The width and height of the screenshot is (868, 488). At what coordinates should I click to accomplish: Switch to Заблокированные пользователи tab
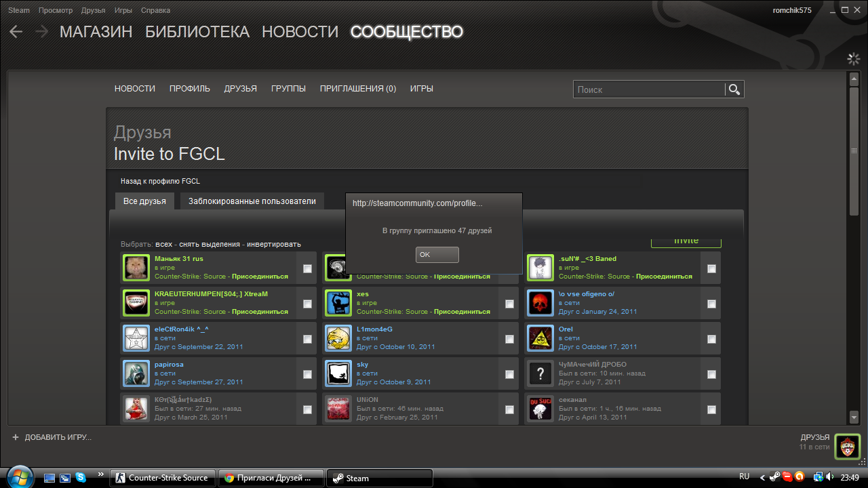pos(252,201)
